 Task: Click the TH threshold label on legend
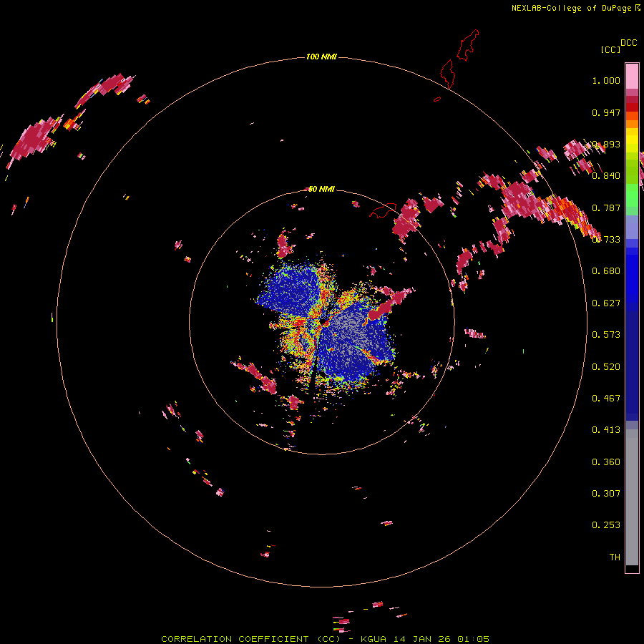tap(615, 557)
